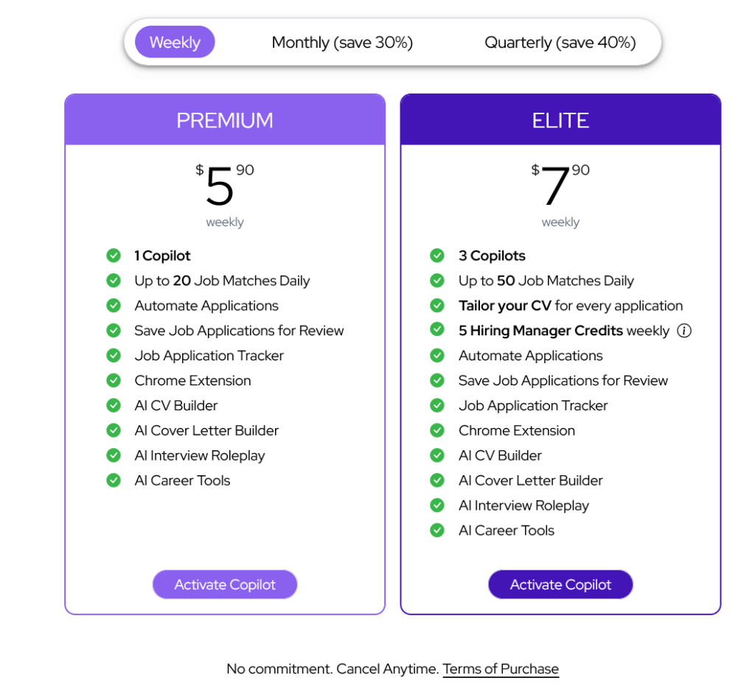Click the checkmark beside 3 Copilots
The height and width of the screenshot is (700, 755).
click(x=438, y=256)
